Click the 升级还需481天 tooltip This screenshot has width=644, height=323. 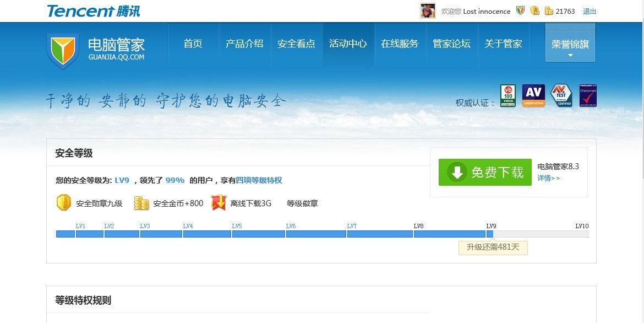coord(493,247)
